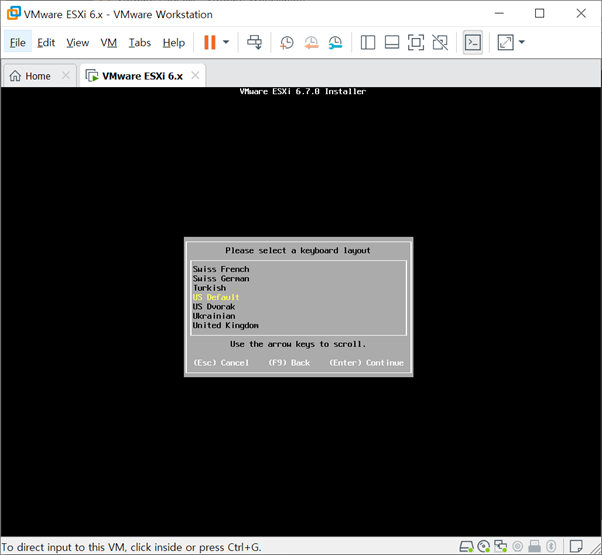Click (F9) Back in installer dialog

pyautogui.click(x=289, y=363)
